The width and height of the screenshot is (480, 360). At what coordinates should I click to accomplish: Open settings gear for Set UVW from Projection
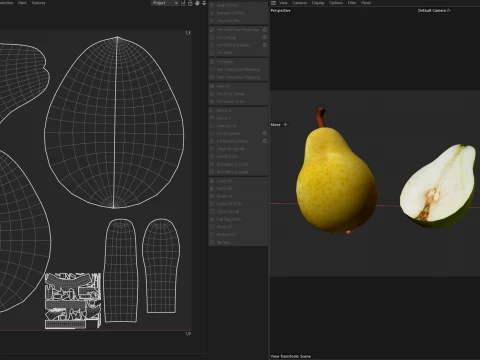point(265,30)
